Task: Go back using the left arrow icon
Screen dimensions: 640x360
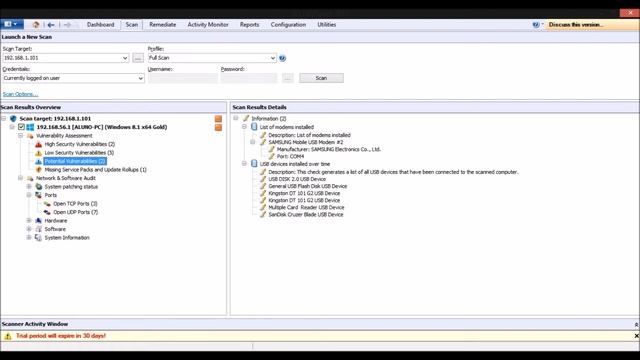Action: click(51, 25)
